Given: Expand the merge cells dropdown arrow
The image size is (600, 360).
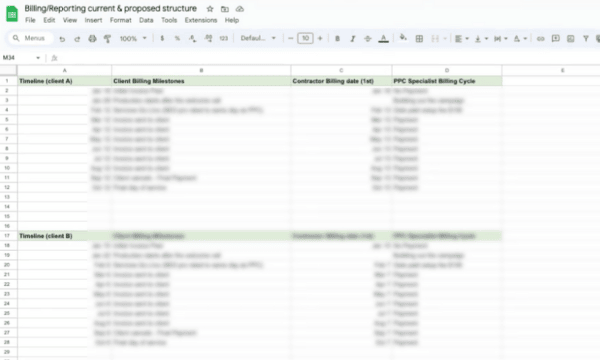Looking at the screenshot, I should [445, 39].
